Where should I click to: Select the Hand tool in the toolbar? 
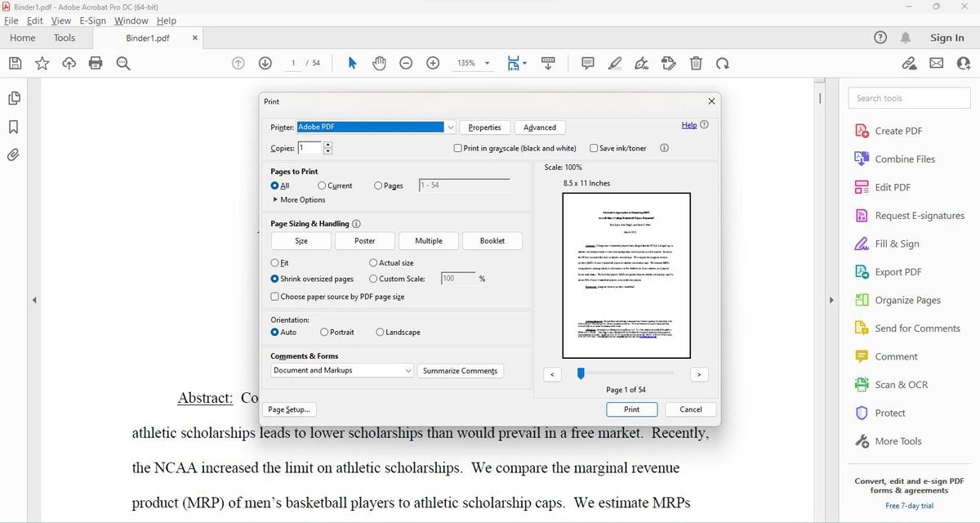point(379,63)
